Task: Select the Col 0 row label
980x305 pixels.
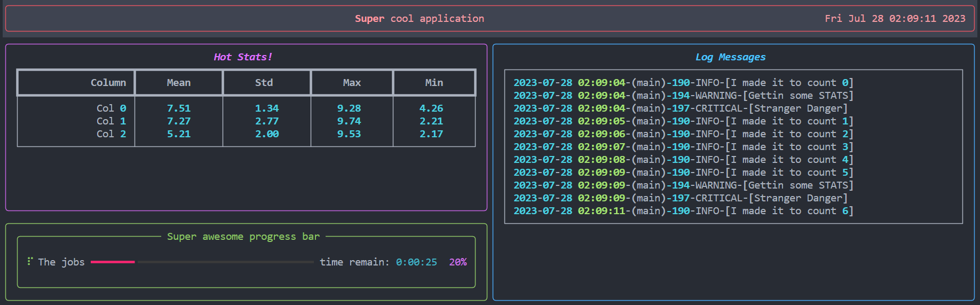Action: [x=111, y=108]
